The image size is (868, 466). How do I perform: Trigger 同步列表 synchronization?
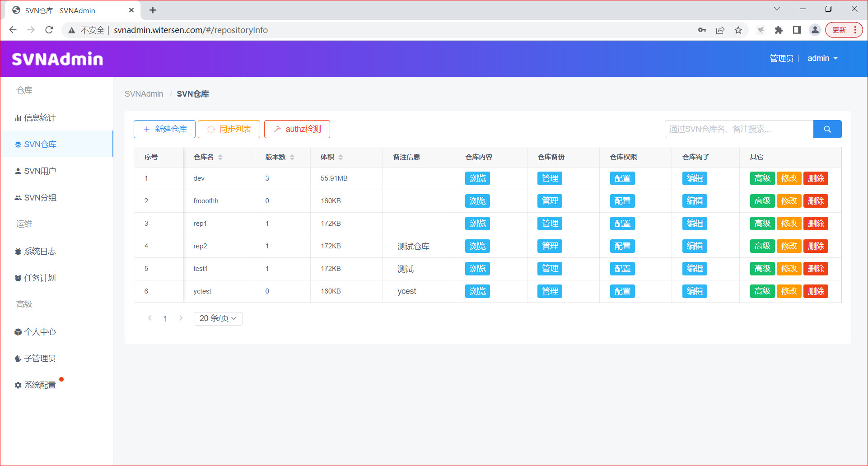coord(229,129)
